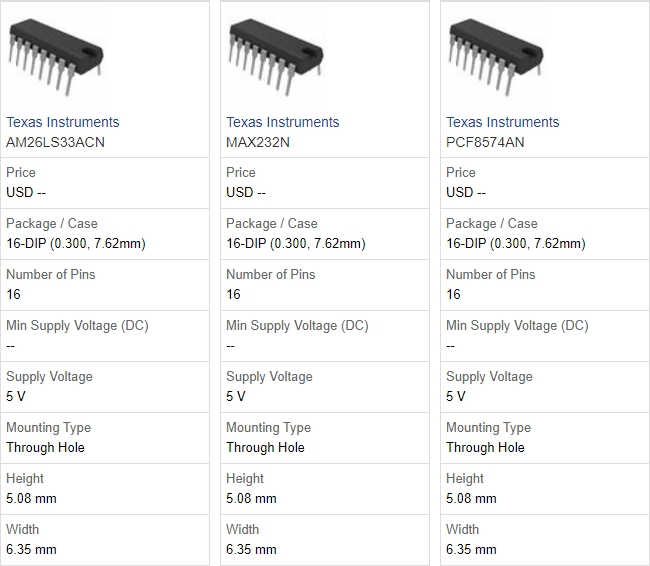Image resolution: width=650 pixels, height=566 pixels.
Task: Click PCF8574AN's Price USD value
Action: coord(466,192)
